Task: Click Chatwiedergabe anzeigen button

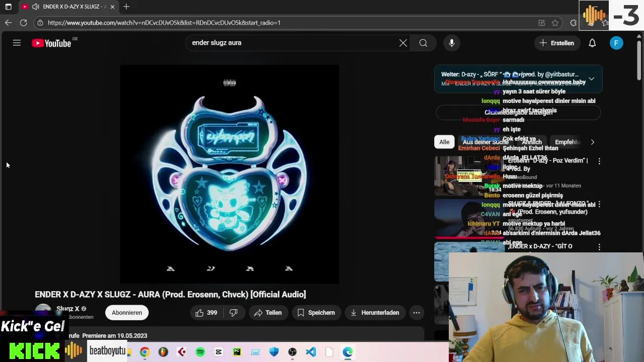Action: 518,113
